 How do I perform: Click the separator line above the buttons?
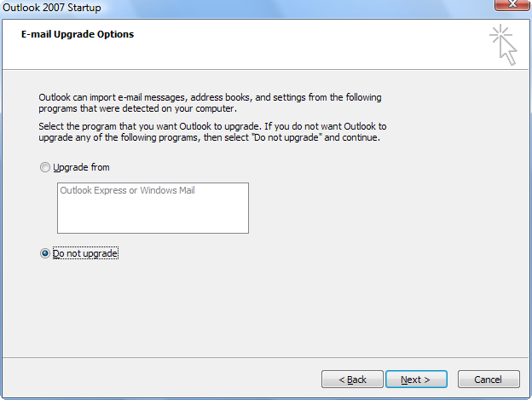266,357
